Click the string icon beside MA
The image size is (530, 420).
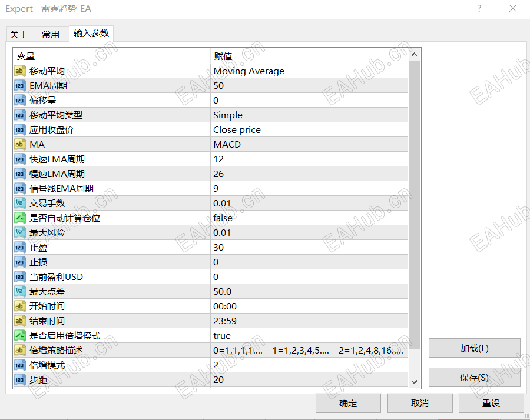20,145
